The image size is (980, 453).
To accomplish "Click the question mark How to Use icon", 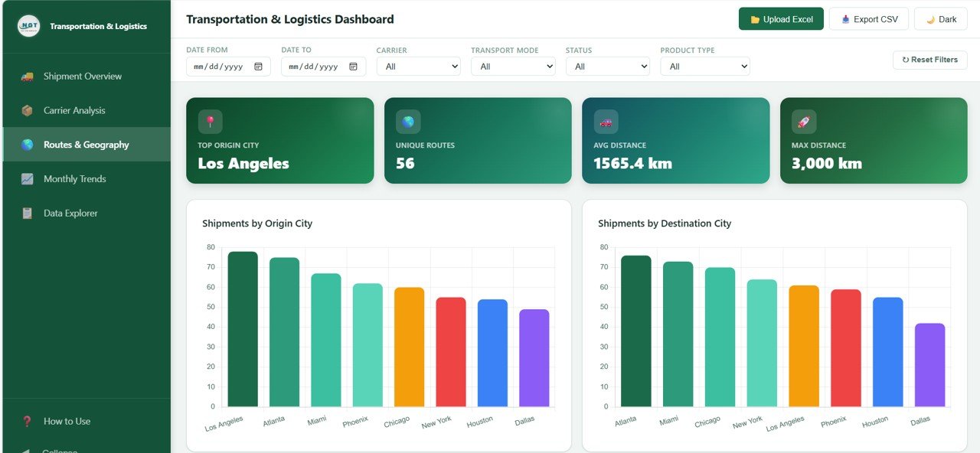I will tap(28, 421).
